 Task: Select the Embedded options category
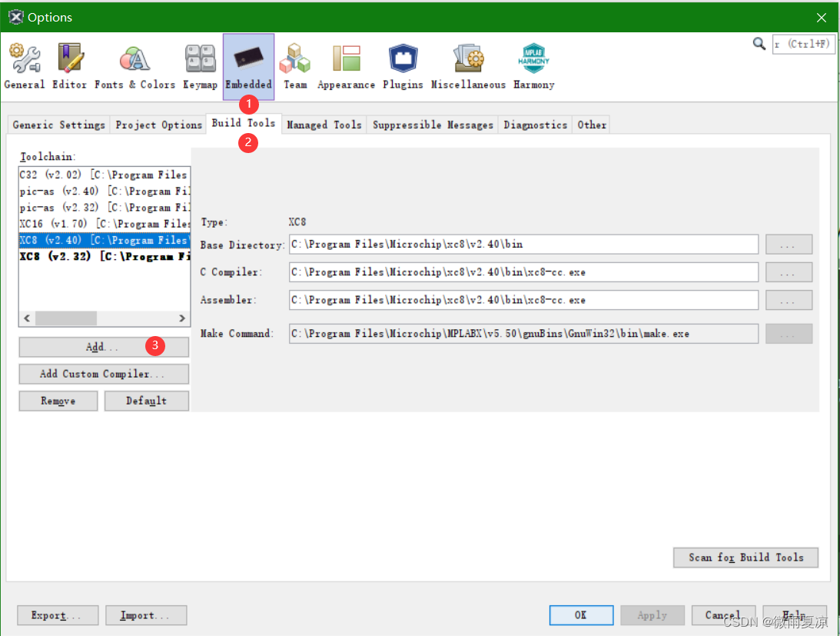(x=248, y=66)
